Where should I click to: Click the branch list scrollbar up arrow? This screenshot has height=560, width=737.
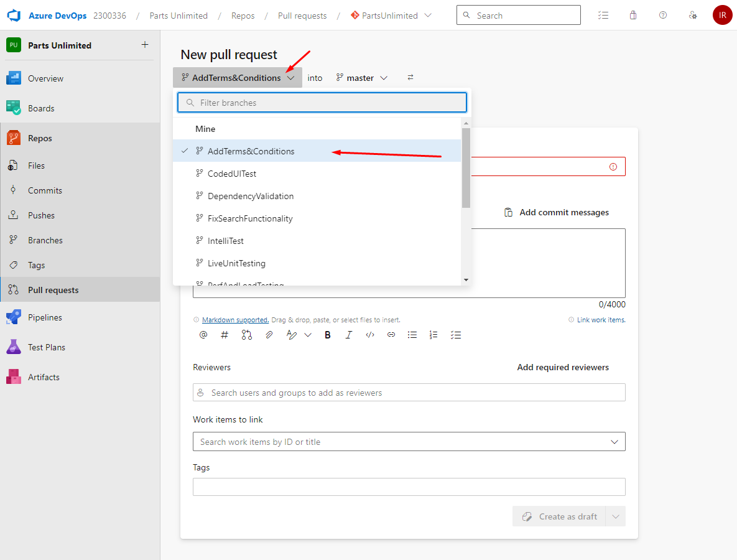click(x=466, y=123)
